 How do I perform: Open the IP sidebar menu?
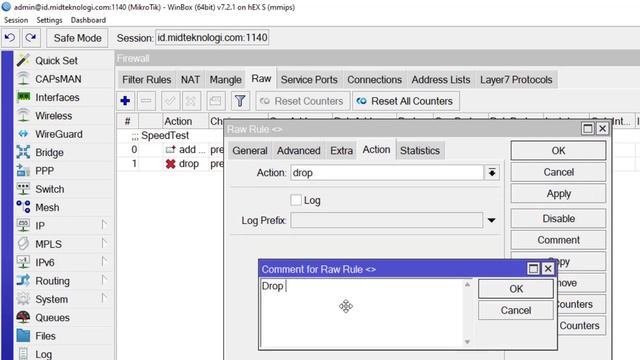(x=40, y=226)
